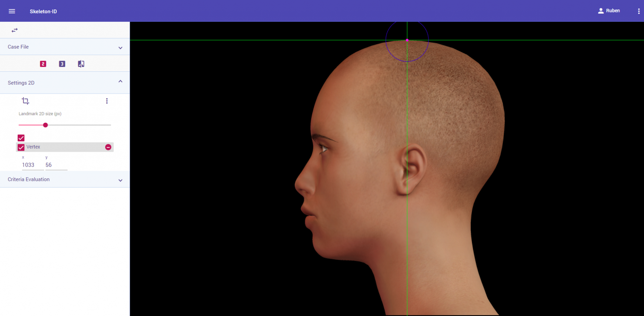Uncheck the Vertex landmark checkbox
Image resolution: width=644 pixels, height=316 pixels.
click(x=21, y=147)
